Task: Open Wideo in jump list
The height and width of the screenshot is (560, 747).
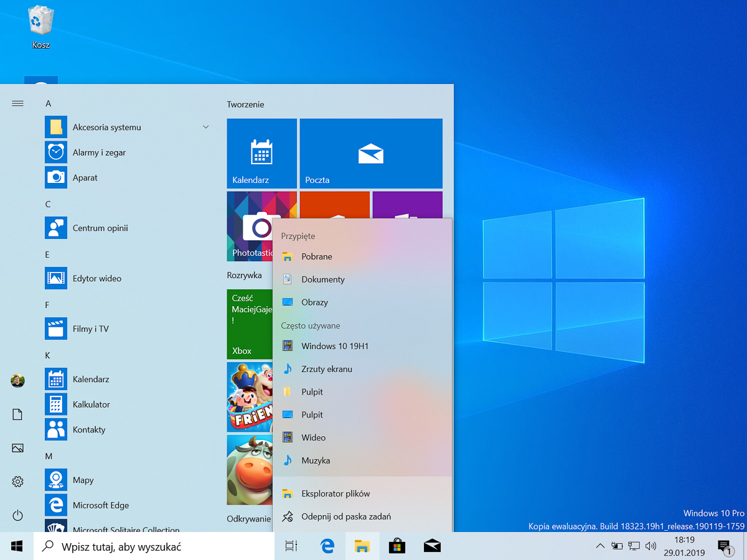Action: coord(362,438)
